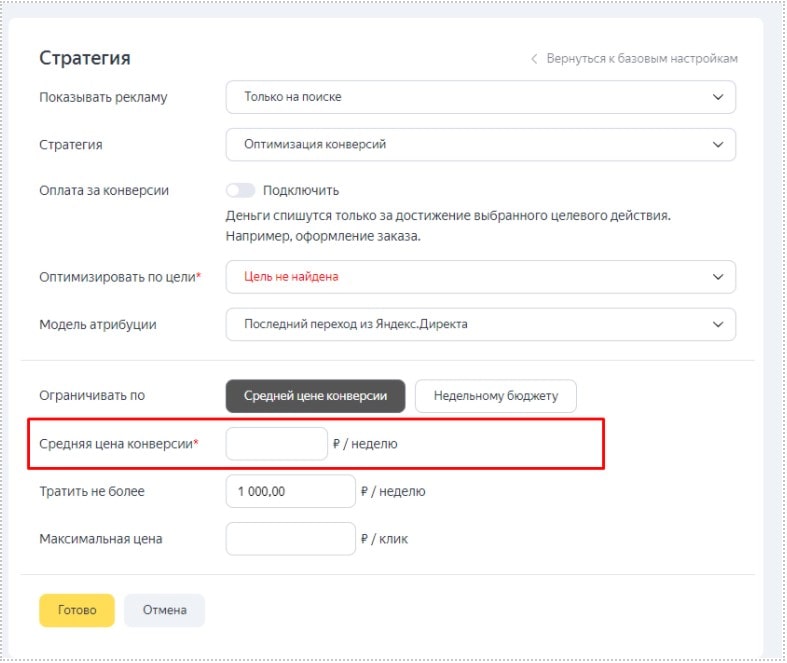The width and height of the screenshot is (787, 663).
Task: Click the Тратить не более field with 1 000,00
Action: point(291,491)
